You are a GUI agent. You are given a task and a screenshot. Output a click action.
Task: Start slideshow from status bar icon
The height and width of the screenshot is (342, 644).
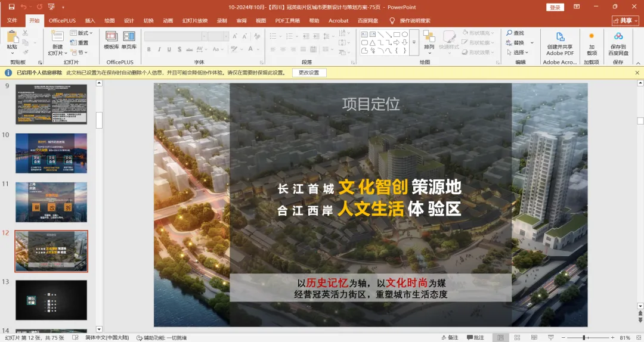click(551, 337)
